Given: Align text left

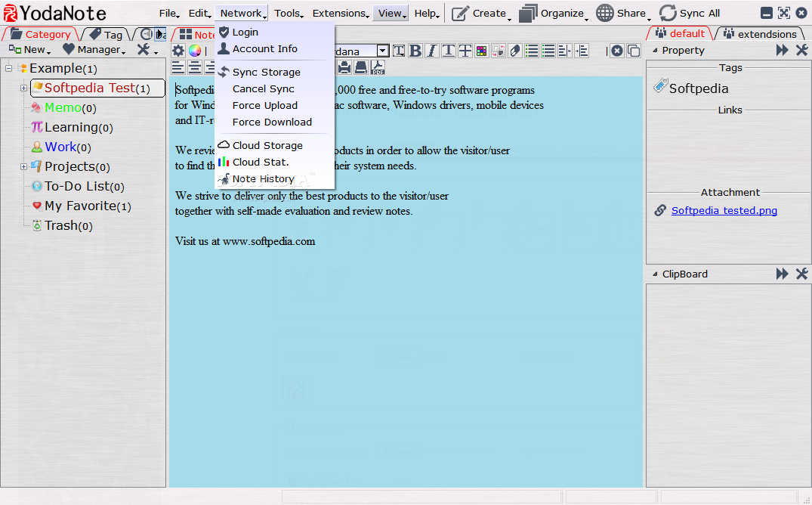Looking at the screenshot, I should [178, 67].
